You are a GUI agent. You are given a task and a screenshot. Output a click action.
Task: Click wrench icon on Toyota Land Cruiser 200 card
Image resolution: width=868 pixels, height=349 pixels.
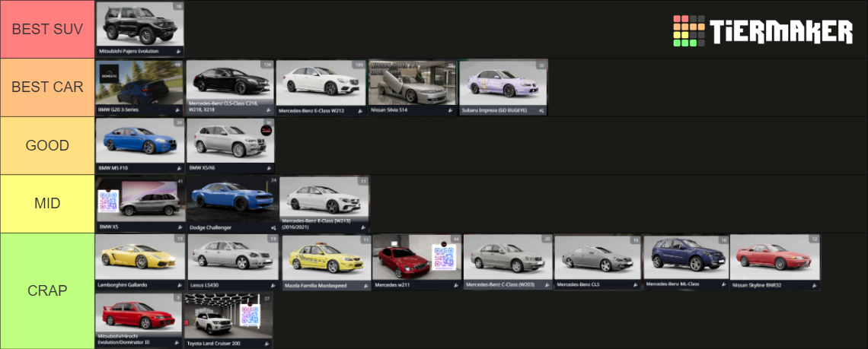[x=267, y=344]
